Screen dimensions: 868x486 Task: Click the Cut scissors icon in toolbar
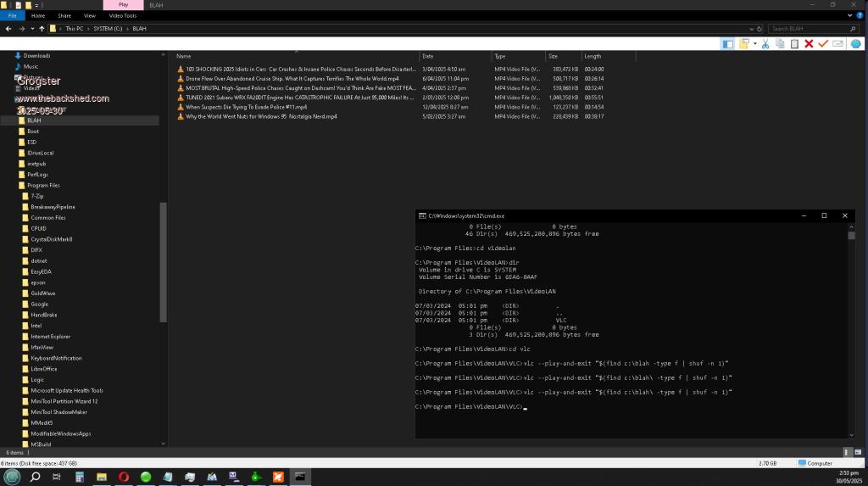tap(765, 43)
